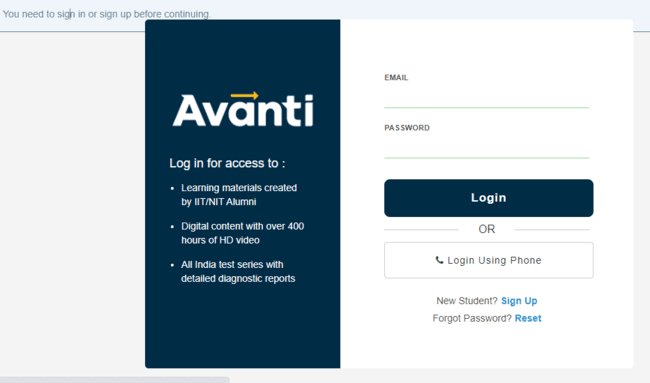Click 'Learning materials created by IIT/NIT Alumni' bullet
Screen dimensions: 650x383
click(239, 195)
